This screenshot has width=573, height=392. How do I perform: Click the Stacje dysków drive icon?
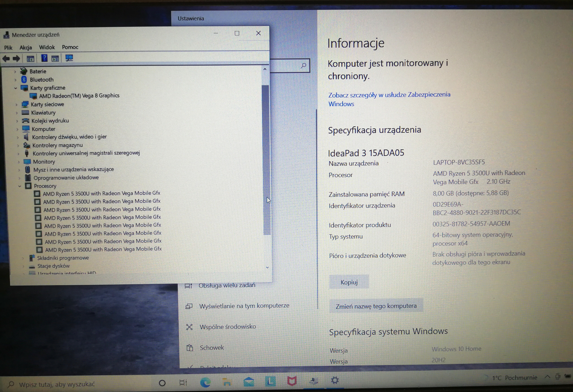32,267
